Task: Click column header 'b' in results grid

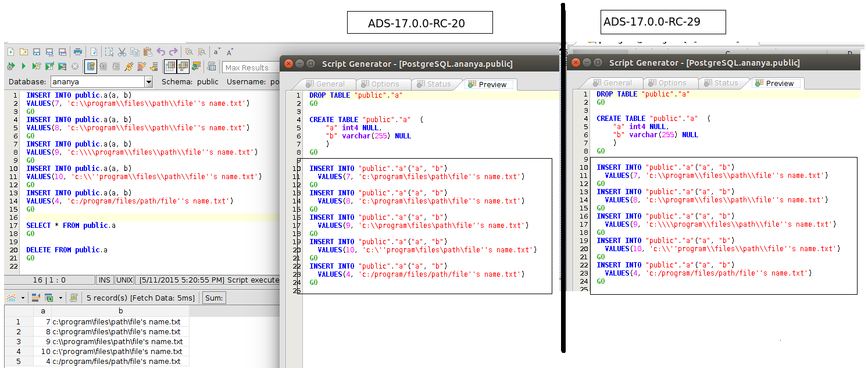Action: click(120, 311)
